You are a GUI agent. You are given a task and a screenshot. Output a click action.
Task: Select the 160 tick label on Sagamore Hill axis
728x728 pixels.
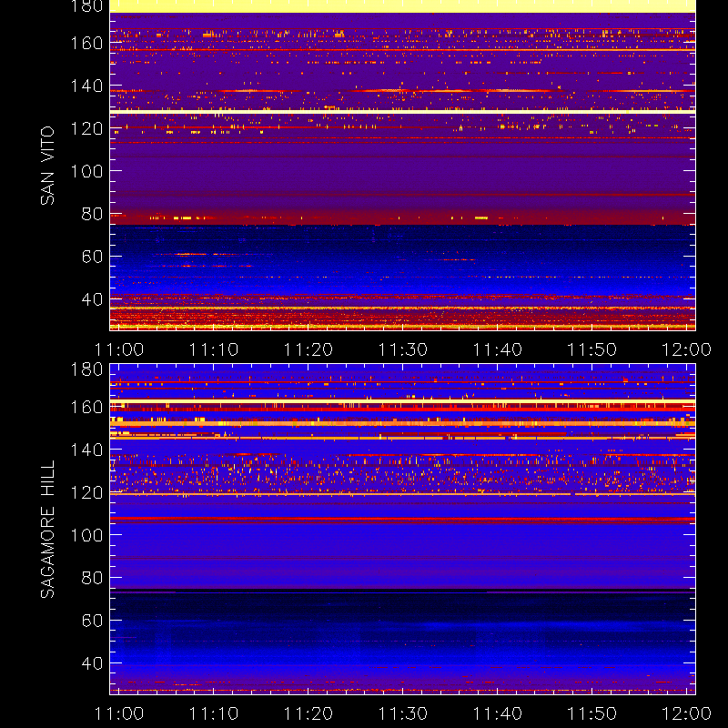tap(86, 407)
